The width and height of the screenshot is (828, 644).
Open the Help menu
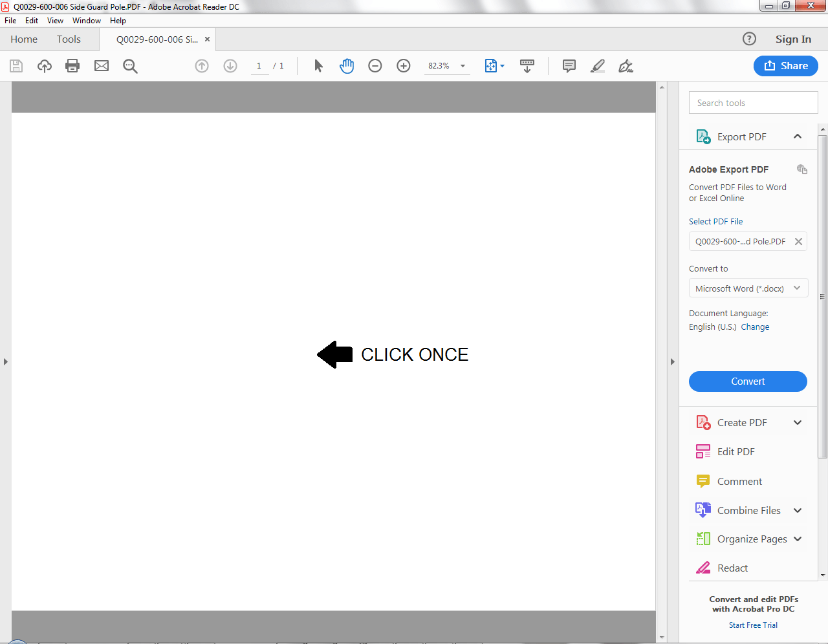pyautogui.click(x=118, y=21)
